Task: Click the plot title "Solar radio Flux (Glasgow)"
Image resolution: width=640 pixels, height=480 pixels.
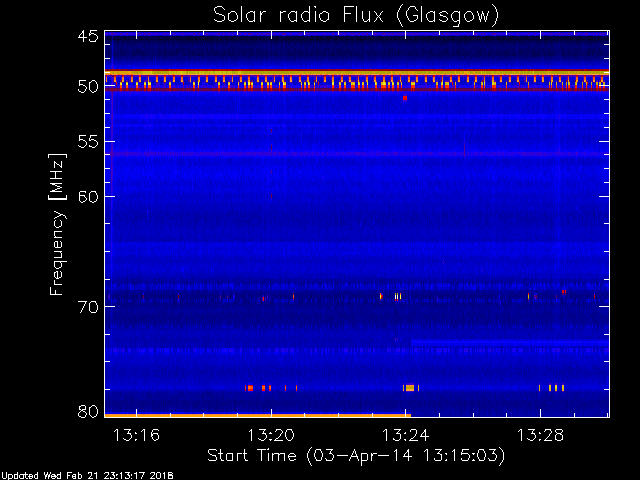Action: pyautogui.click(x=356, y=16)
